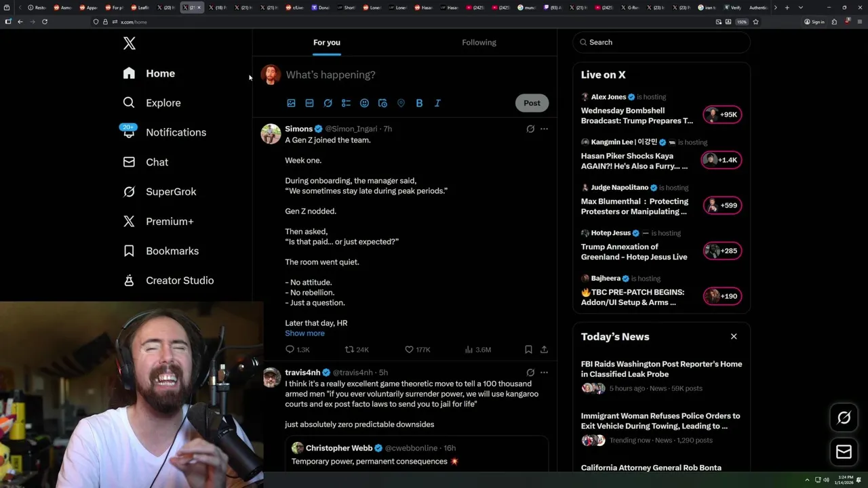Open the floating Grok button

(x=844, y=418)
